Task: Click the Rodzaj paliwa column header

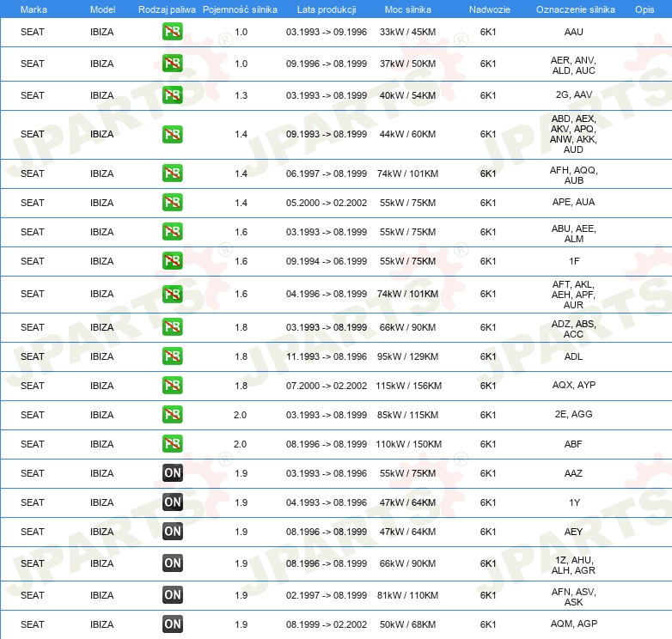Action: [167, 9]
